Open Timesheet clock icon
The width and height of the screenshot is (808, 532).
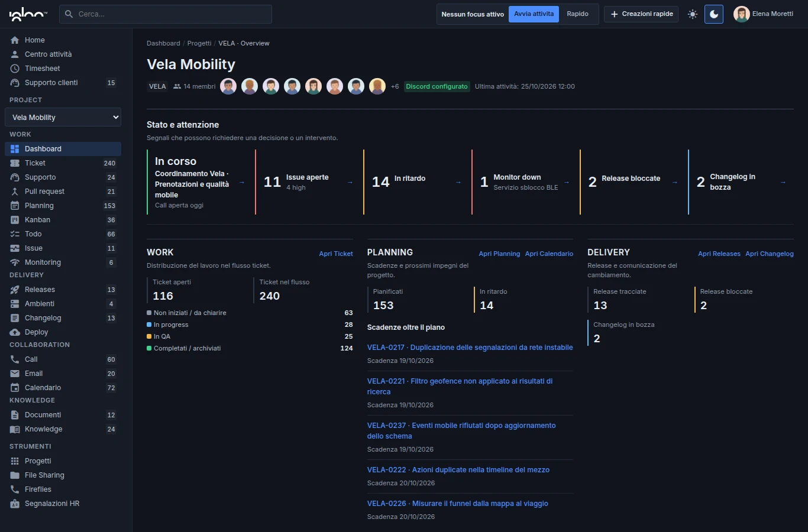coord(15,69)
